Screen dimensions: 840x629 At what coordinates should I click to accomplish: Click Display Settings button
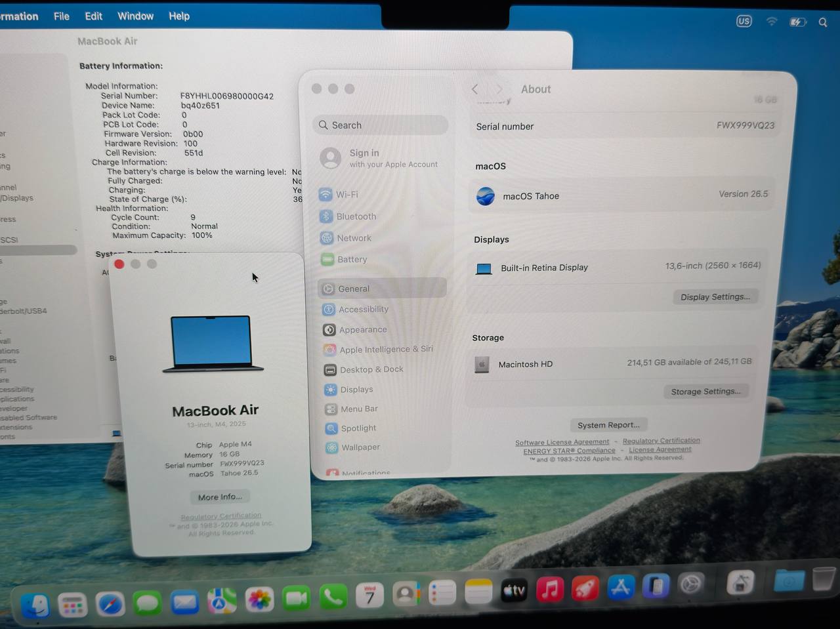[715, 297]
